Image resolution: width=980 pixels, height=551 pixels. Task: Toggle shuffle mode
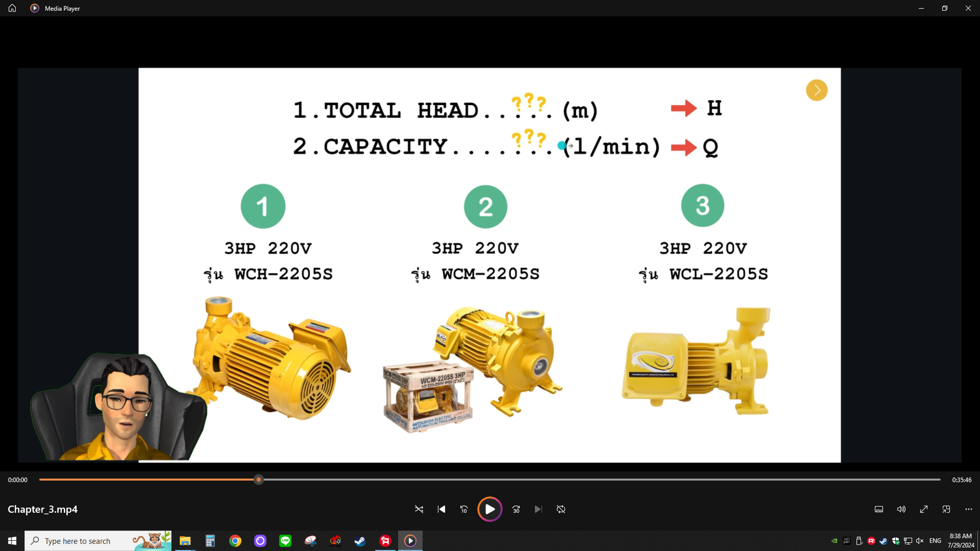[x=419, y=510]
